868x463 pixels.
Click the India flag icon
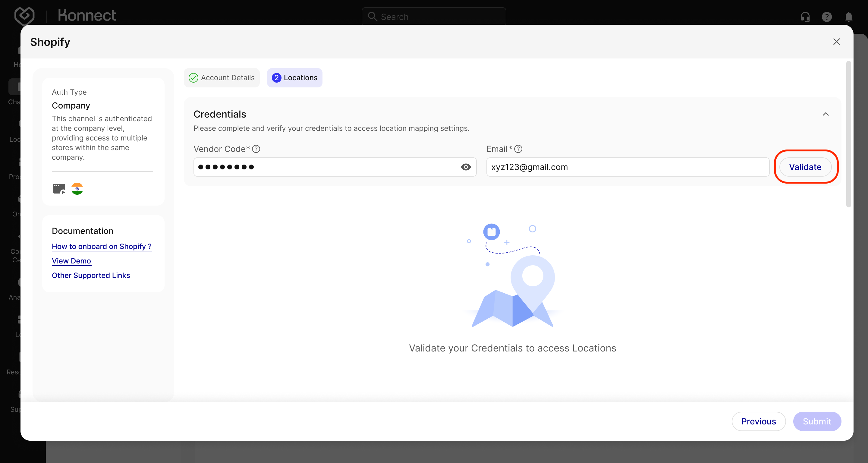click(77, 189)
